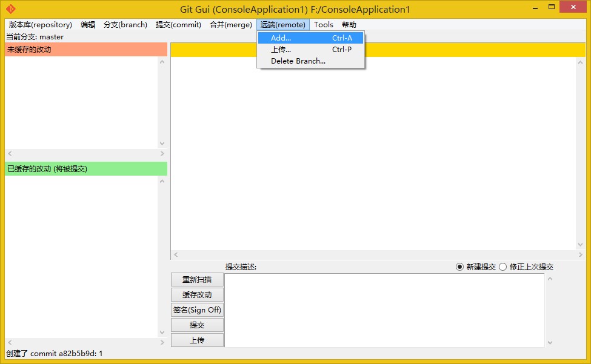Maximize the Git Gui window
591x364 pixels.
coord(552,7)
